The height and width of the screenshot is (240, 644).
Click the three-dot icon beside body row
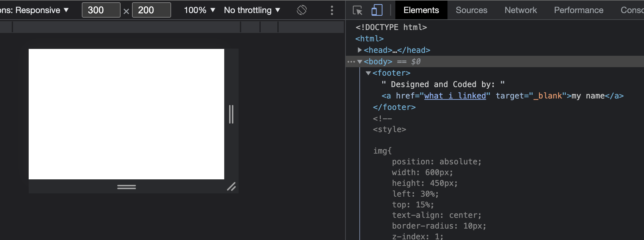pos(351,62)
